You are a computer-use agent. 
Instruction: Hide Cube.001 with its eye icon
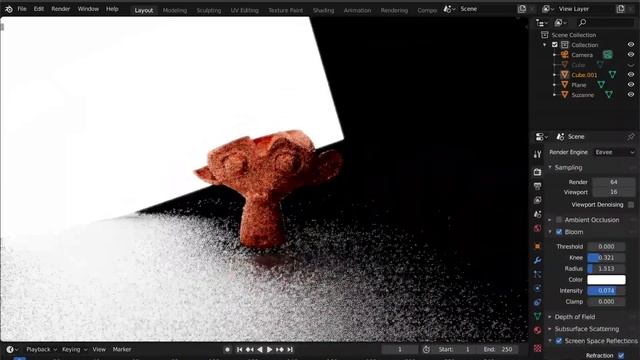coord(631,75)
